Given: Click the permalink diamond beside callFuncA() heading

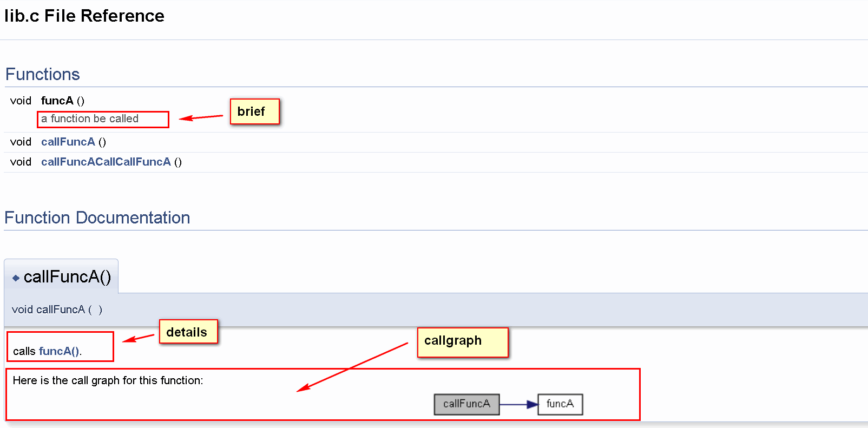Looking at the screenshot, I should 16,278.
